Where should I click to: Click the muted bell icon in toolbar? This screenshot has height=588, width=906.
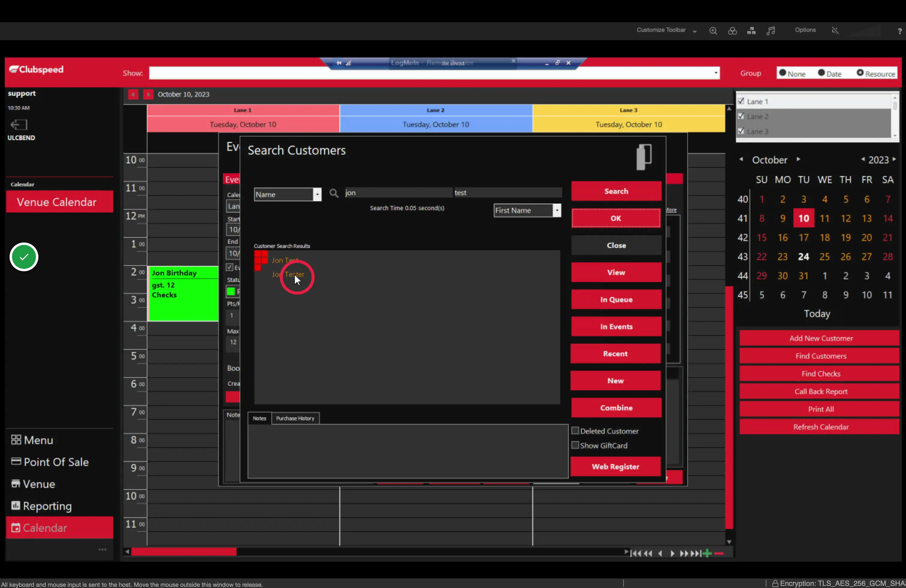click(835, 31)
